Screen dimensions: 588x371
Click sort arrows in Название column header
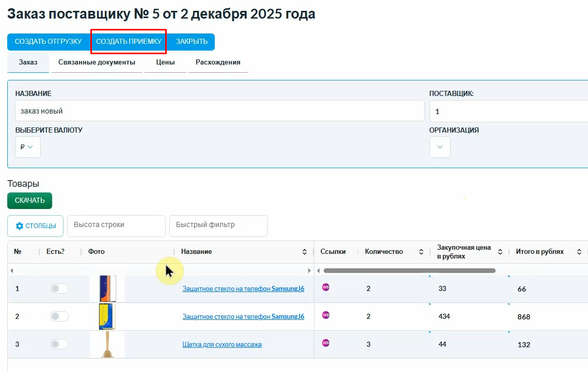click(x=305, y=252)
